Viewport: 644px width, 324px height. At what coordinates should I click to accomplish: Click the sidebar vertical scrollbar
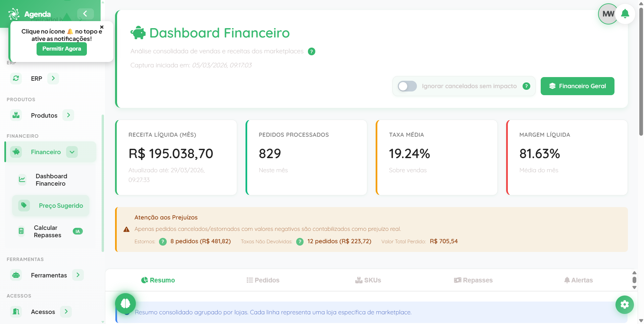point(103,183)
